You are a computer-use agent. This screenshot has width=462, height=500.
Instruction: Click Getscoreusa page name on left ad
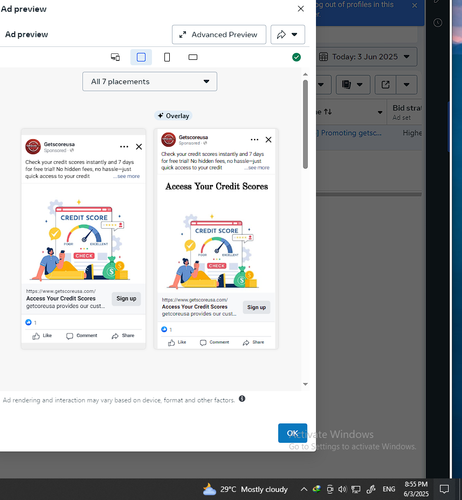[x=59, y=144]
